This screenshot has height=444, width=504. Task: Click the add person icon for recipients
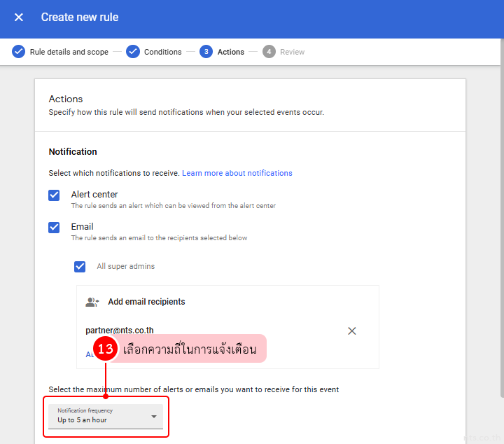(92, 302)
